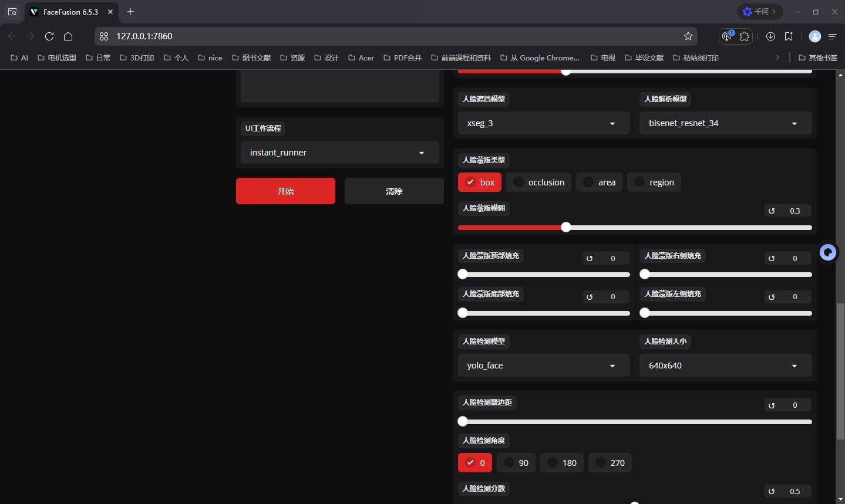
Task: Open the instant_runner UI工作流程 dropdown
Action: (x=340, y=153)
